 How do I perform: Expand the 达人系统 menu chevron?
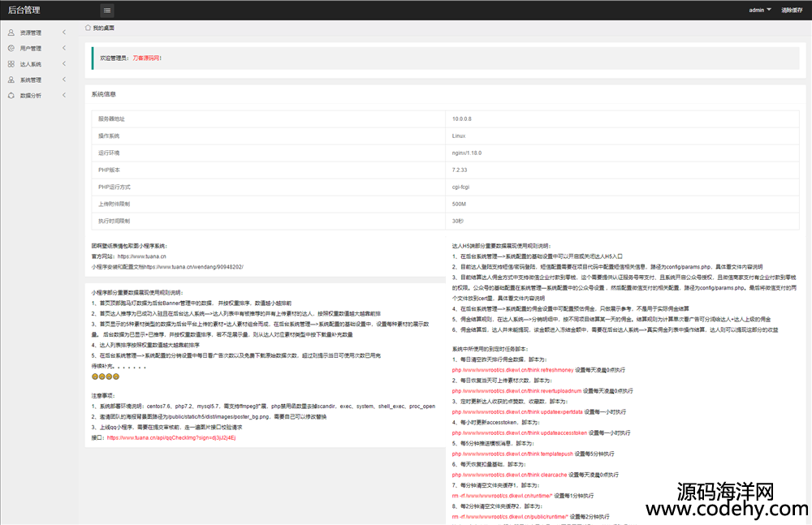point(64,64)
